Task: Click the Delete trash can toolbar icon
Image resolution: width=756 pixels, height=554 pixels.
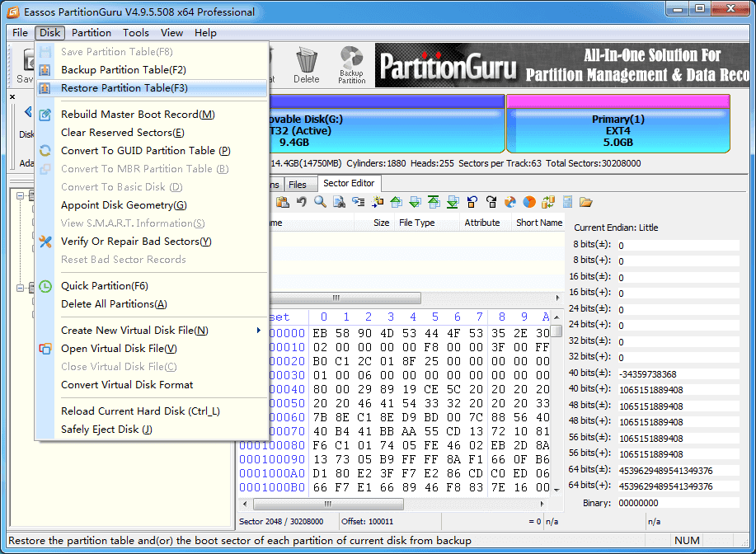Action: coord(307,65)
